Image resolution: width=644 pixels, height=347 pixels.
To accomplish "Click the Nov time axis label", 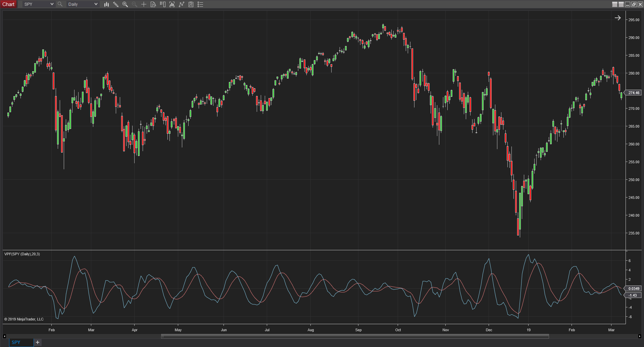I will coord(446,330).
